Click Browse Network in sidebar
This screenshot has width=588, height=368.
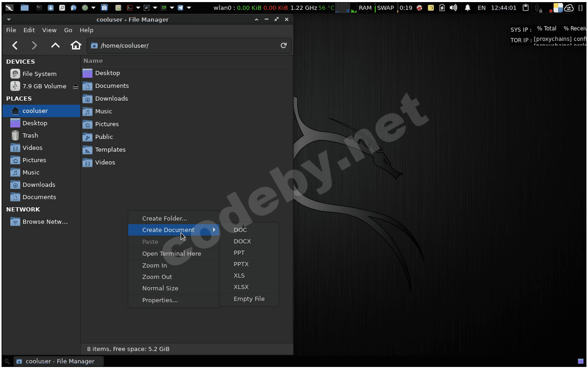click(x=41, y=222)
